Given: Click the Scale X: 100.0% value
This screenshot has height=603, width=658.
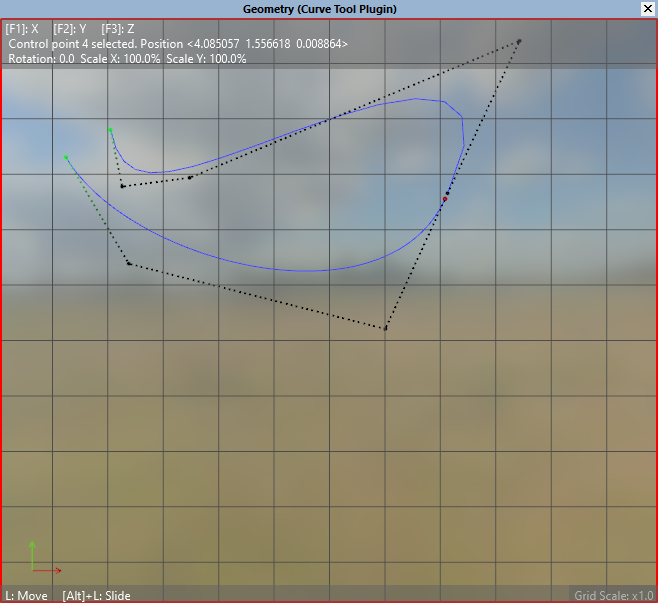Looking at the screenshot, I should 120,59.
